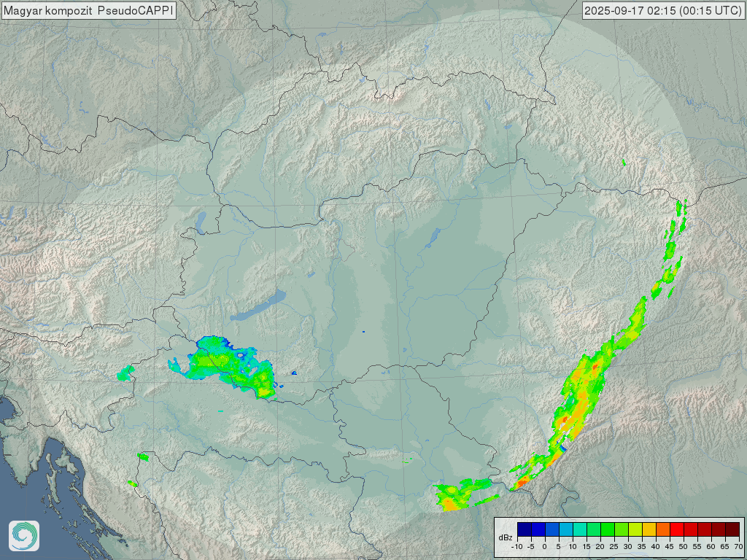Click the dBz unit label in legend

pyautogui.click(x=506, y=537)
